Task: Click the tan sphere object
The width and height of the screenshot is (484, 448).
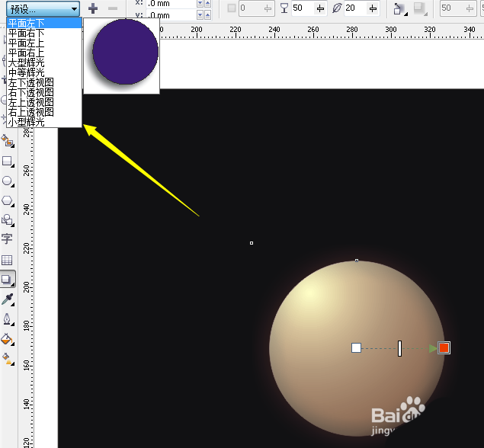Action: click(357, 349)
